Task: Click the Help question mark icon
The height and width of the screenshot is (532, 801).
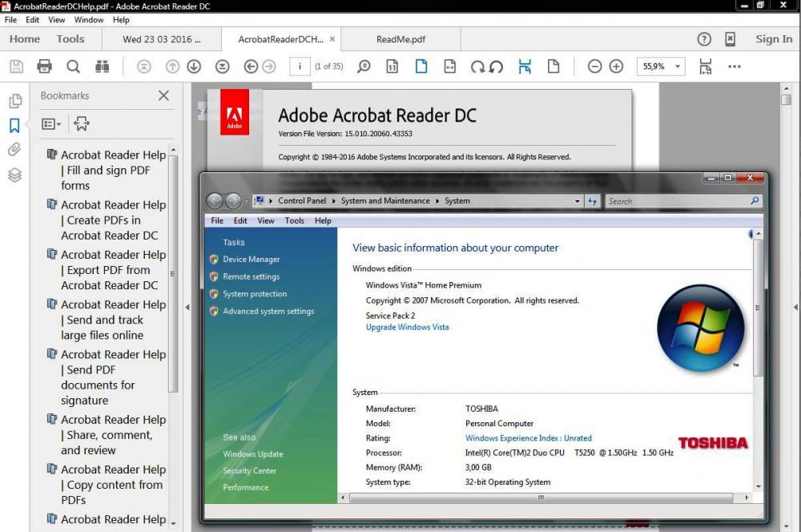Action: [x=704, y=39]
